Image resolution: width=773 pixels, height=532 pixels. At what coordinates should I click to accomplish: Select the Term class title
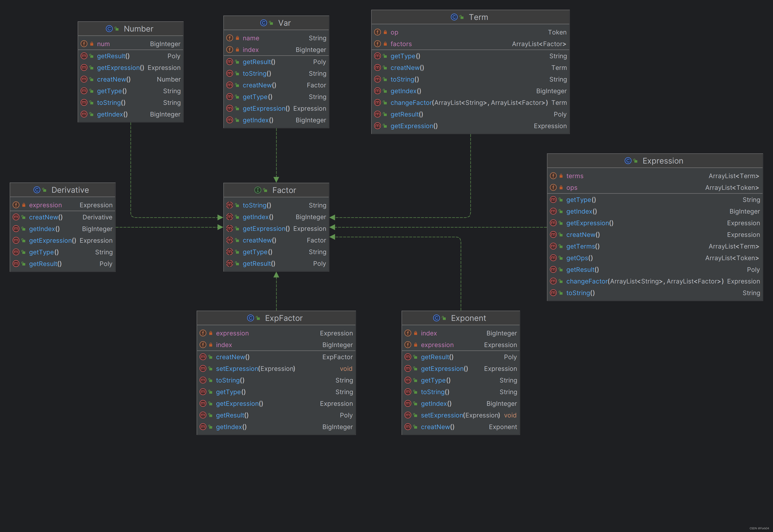point(478,17)
